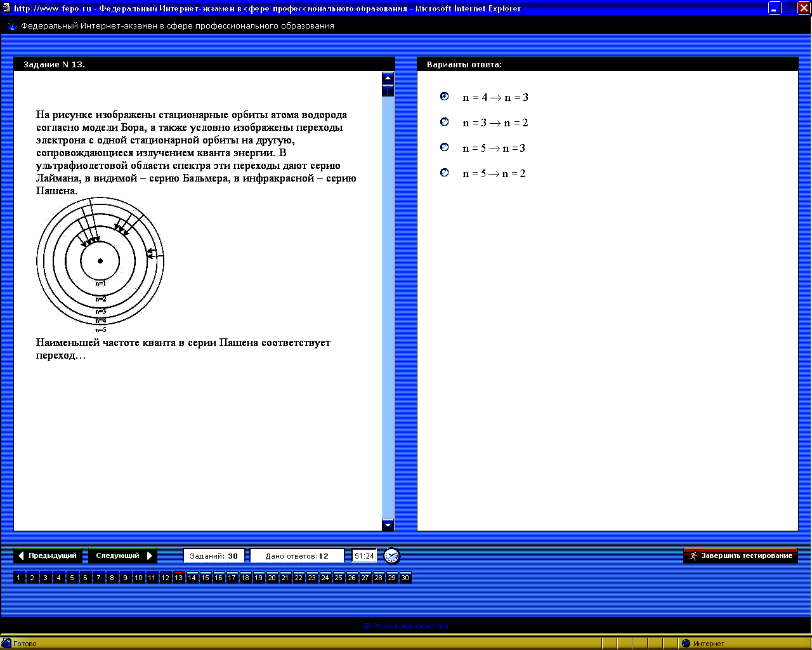Jump to question 6

point(85,578)
